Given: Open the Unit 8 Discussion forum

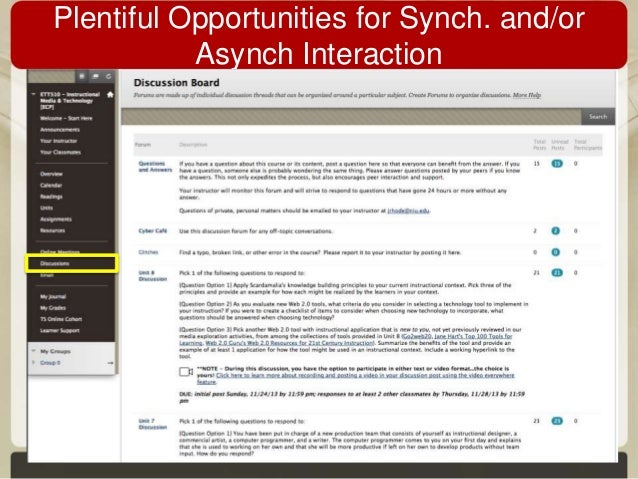Looking at the screenshot, I should point(153,276).
